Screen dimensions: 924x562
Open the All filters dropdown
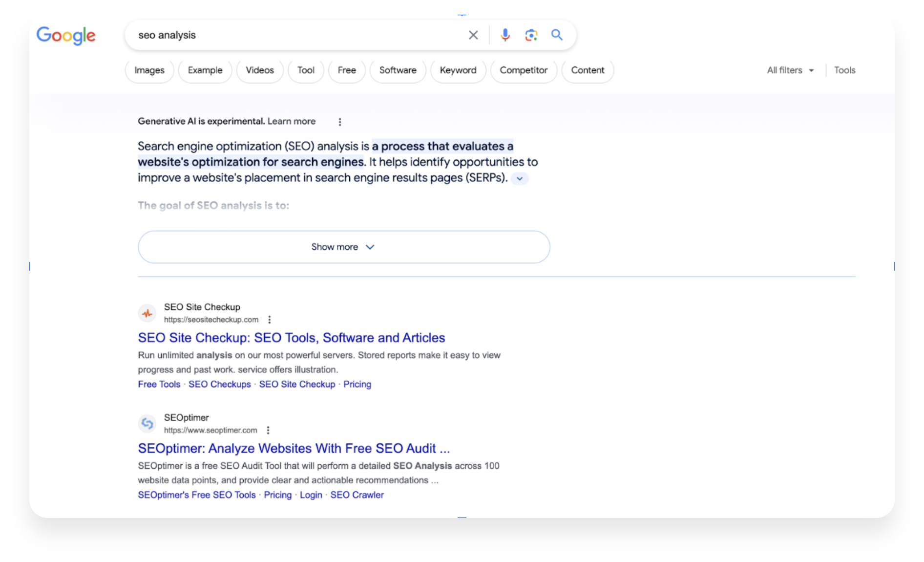(x=790, y=70)
